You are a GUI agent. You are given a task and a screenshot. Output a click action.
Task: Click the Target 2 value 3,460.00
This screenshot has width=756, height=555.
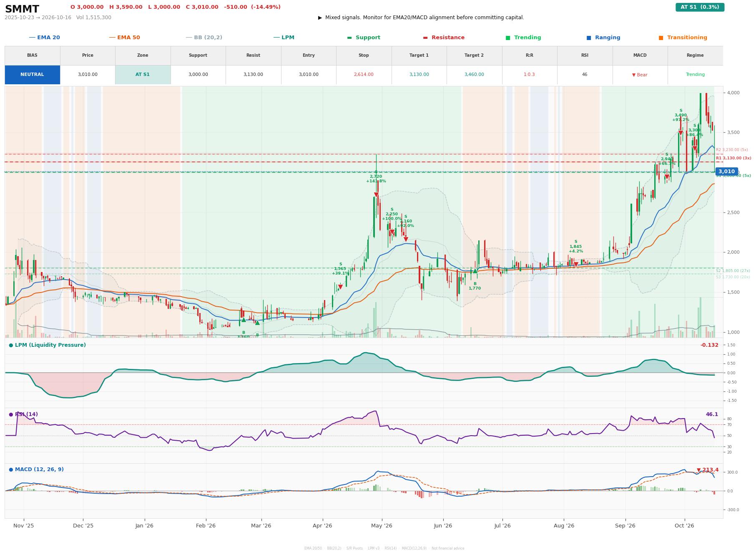tap(474, 75)
